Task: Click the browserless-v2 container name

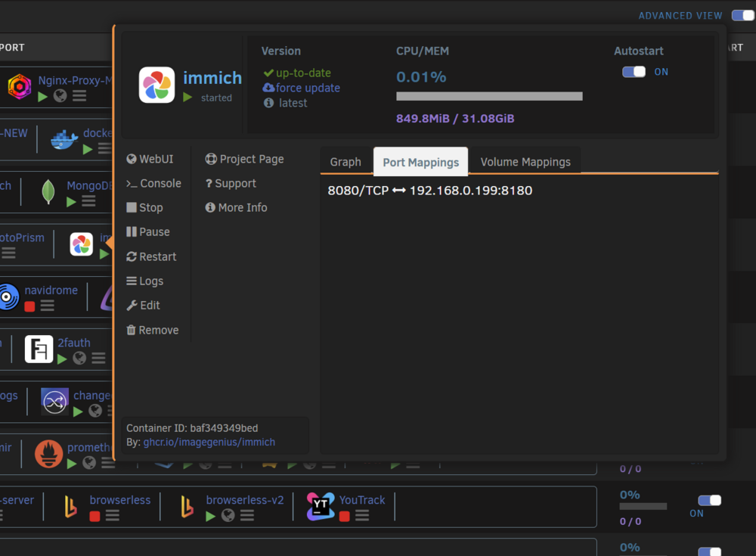Action: point(245,500)
